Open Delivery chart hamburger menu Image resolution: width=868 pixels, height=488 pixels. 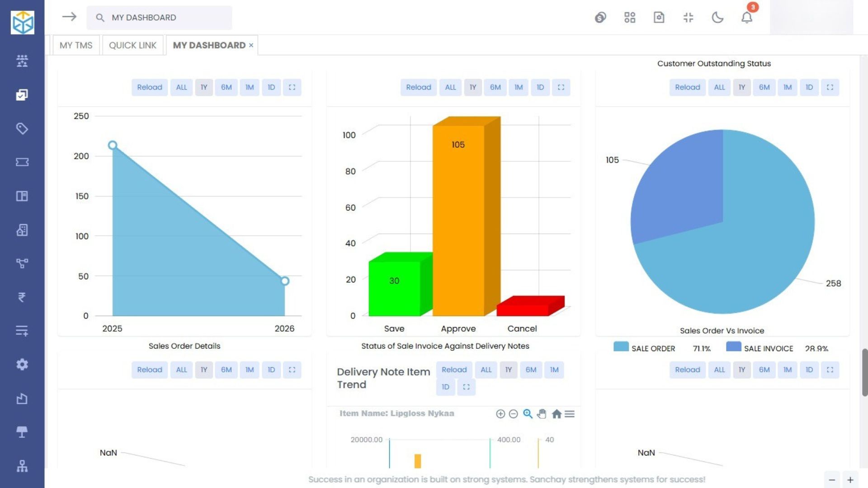tap(570, 414)
